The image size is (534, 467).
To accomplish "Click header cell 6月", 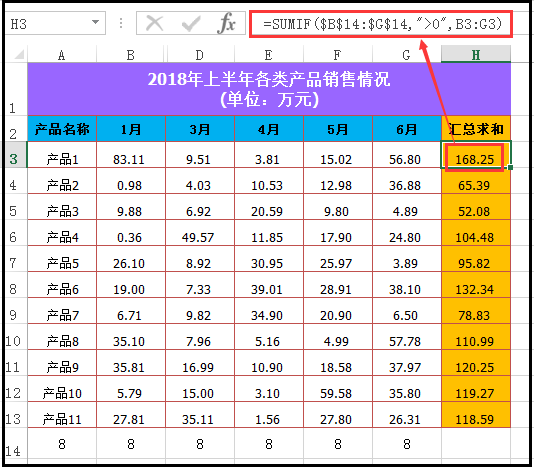I will click(406, 129).
